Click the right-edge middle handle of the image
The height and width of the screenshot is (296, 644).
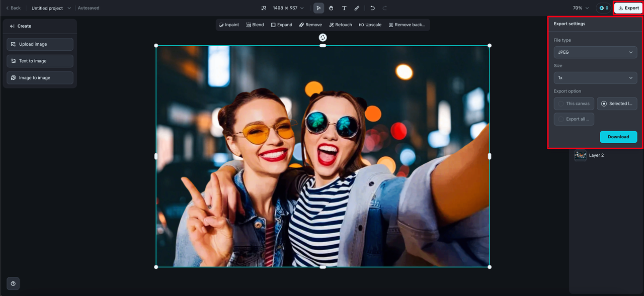(x=490, y=156)
